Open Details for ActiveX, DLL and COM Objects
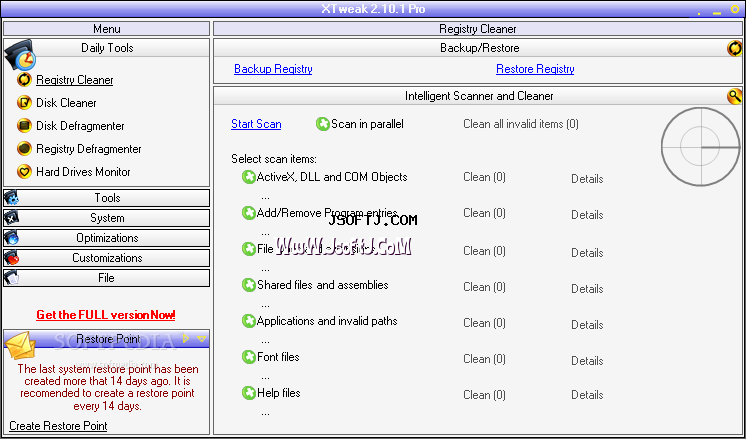The height and width of the screenshot is (439, 746). (587, 179)
